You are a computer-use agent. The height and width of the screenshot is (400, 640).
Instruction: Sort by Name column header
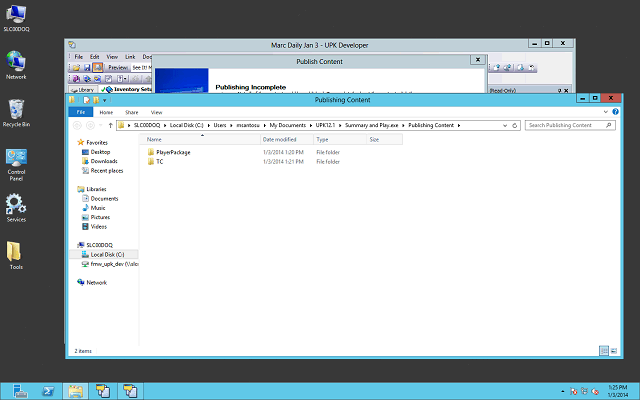click(202, 140)
